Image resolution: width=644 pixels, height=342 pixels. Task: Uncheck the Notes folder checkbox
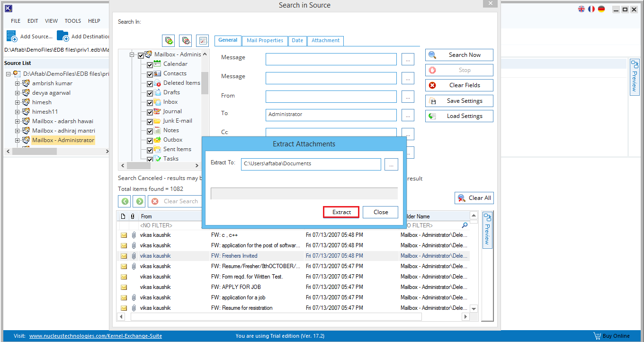[150, 131]
